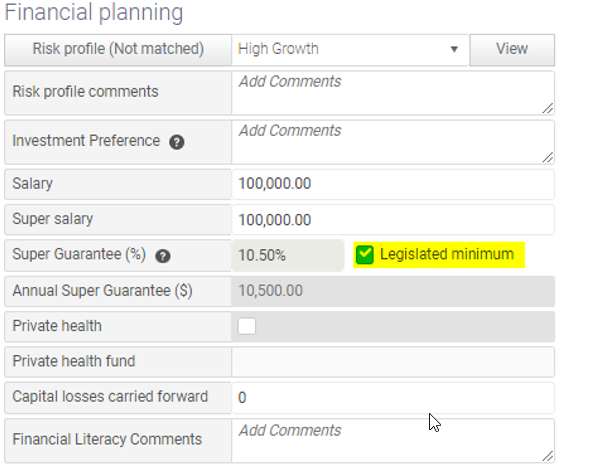The image size is (593, 467).
Task: Click into the Super salary field
Action: pyautogui.click(x=393, y=220)
